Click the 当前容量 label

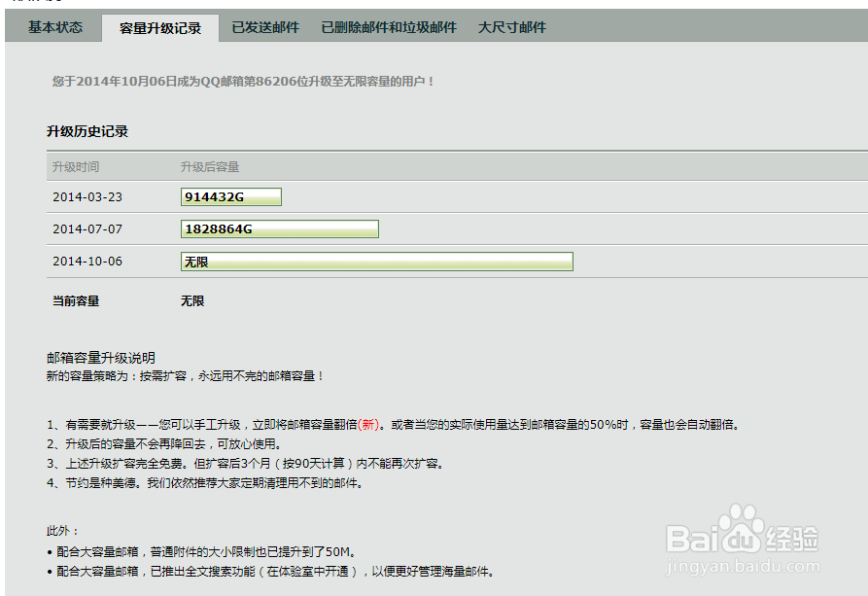coord(76,300)
